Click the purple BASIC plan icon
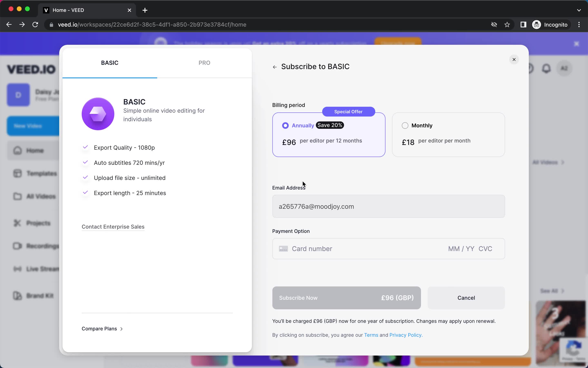The width and height of the screenshot is (588, 368). [98, 114]
